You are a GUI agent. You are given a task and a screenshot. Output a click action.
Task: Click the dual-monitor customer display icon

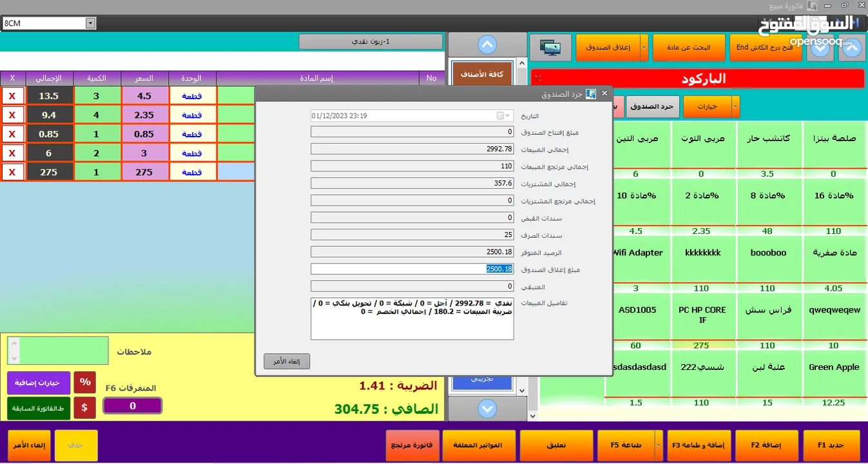[x=550, y=48]
